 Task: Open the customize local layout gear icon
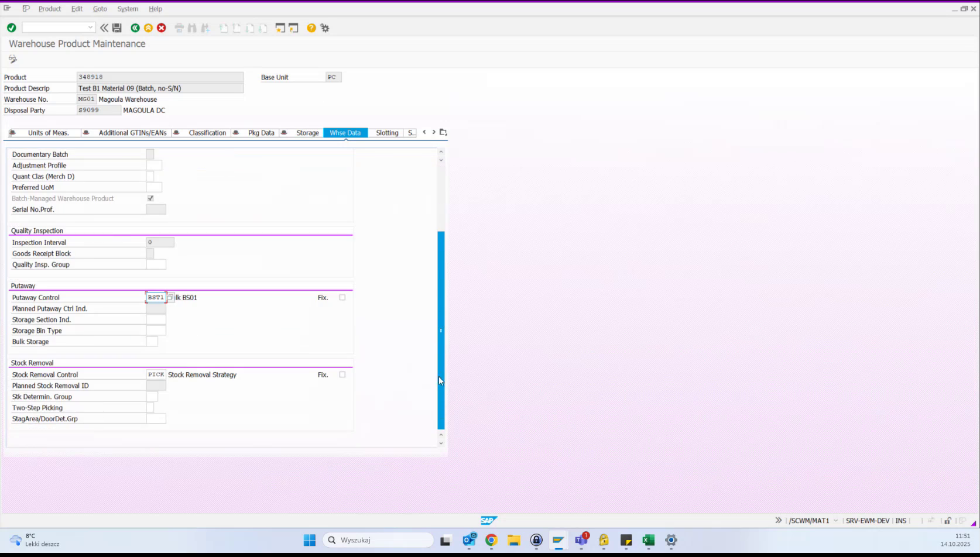coord(325,27)
